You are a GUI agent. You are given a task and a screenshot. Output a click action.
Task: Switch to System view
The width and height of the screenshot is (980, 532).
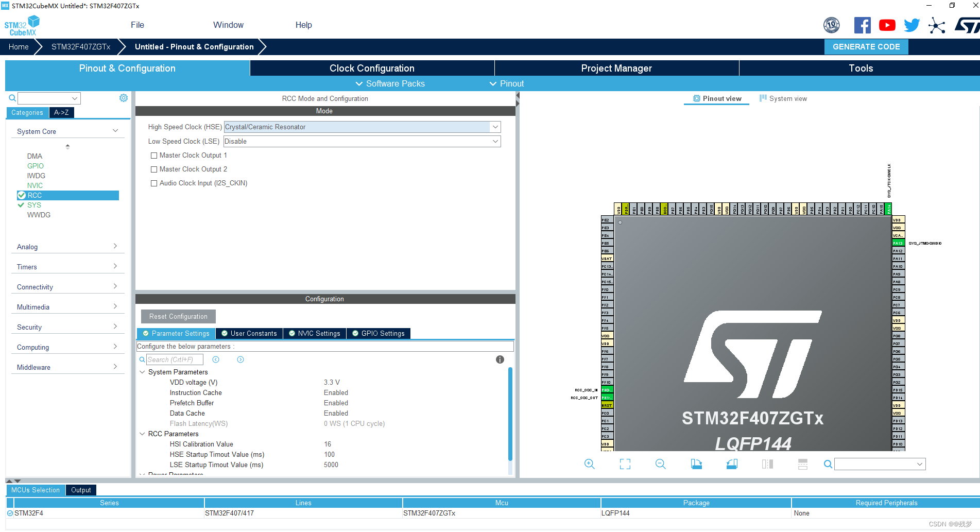[783, 98]
